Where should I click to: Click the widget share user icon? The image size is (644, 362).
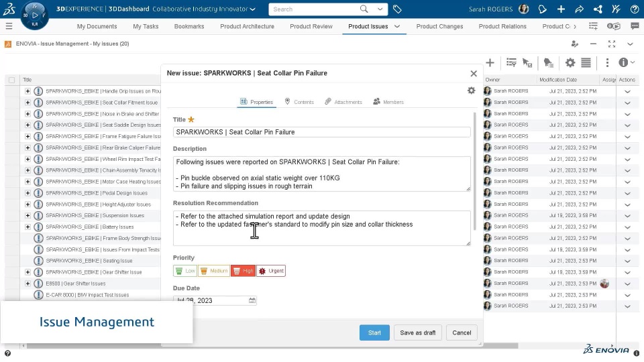(575, 44)
